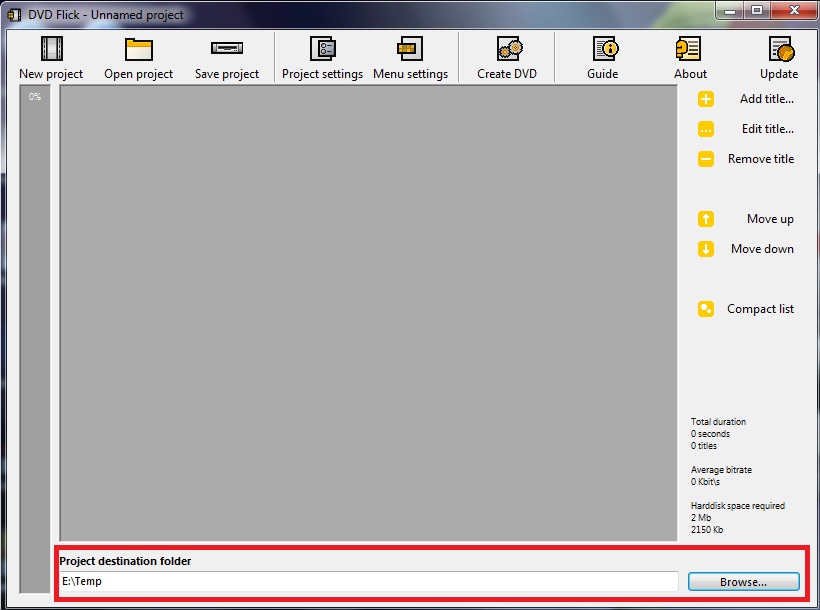Open Project settings
The image size is (820, 610).
[322, 58]
